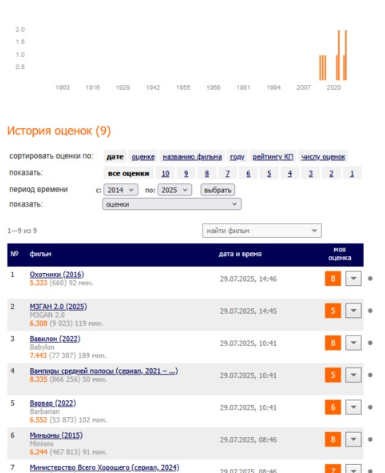The width and height of the screenshot is (385, 473).
Task: Click the 'фильм' column header
Action: click(x=40, y=254)
